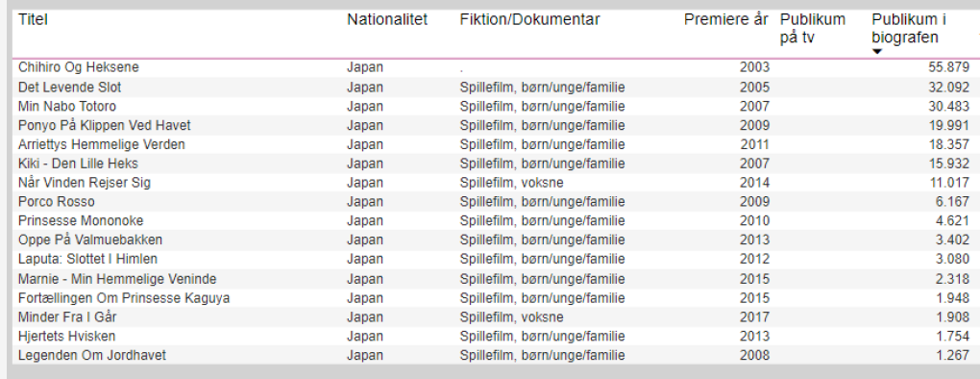This screenshot has height=379, width=980.
Task: Click premiere year 2003 for Chihiro
Action: [754, 67]
